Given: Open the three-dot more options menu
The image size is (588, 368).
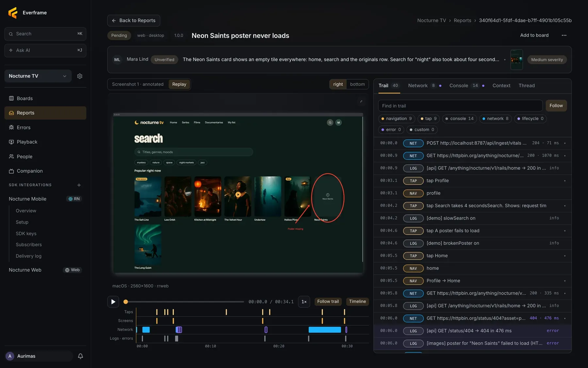Looking at the screenshot, I should pyautogui.click(x=564, y=35).
